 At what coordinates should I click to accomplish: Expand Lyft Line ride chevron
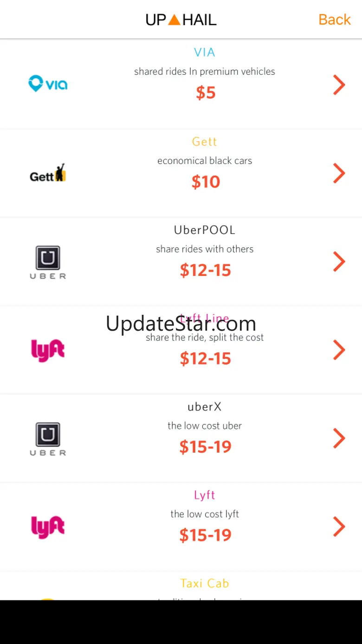point(339,350)
